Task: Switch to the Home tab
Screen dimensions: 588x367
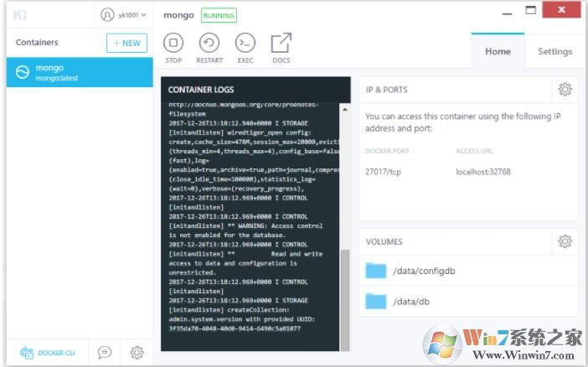Action: 498,51
